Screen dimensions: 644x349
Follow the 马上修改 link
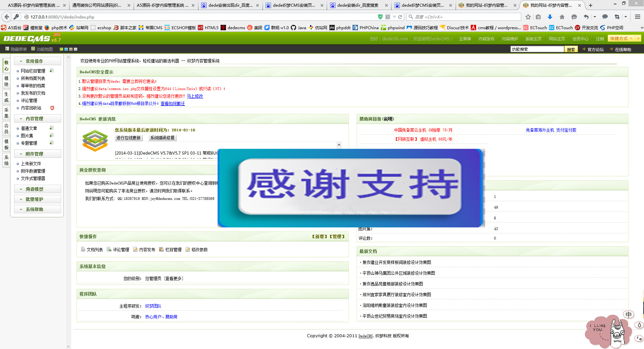[x=195, y=96]
